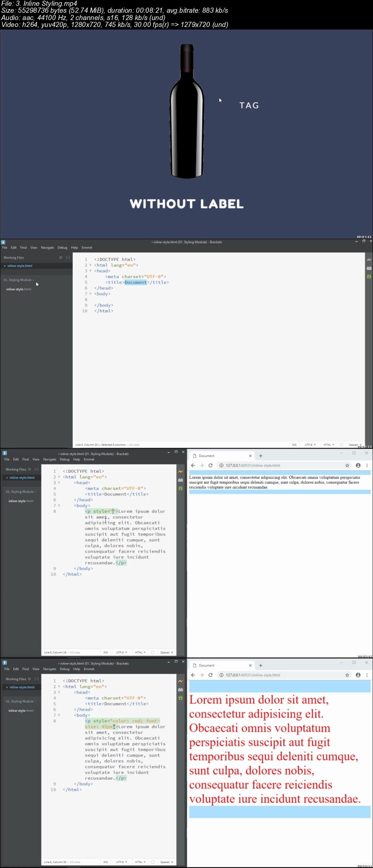Open inline-style.html tree file in full-width Brackets
373x868 pixels.
19,289
